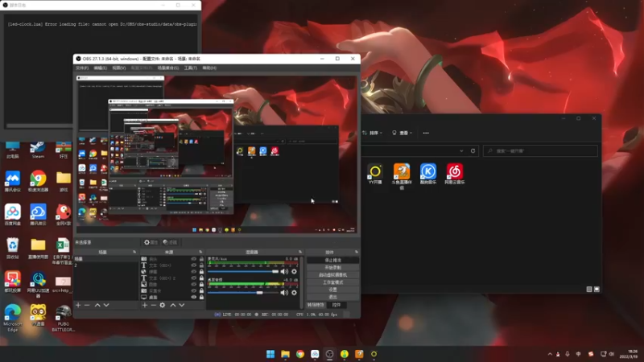Move the source up in Sources panel

pyautogui.click(x=173, y=305)
